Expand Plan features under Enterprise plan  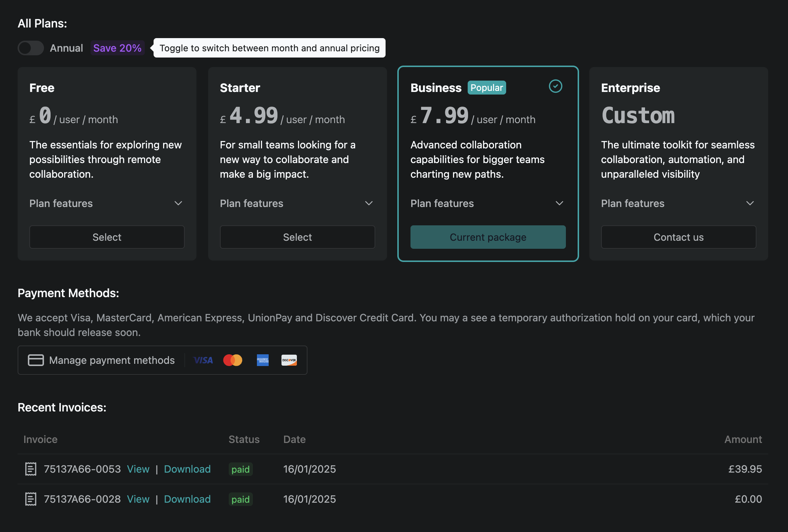click(x=678, y=203)
